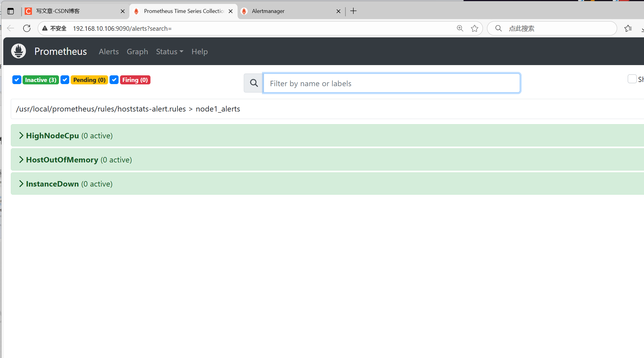This screenshot has height=358, width=644.
Task: Open the Help navigation link
Action: click(200, 52)
